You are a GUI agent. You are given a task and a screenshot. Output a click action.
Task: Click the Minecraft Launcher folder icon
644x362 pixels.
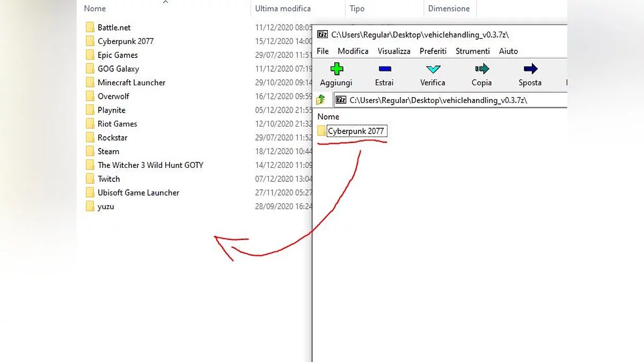[90, 83]
